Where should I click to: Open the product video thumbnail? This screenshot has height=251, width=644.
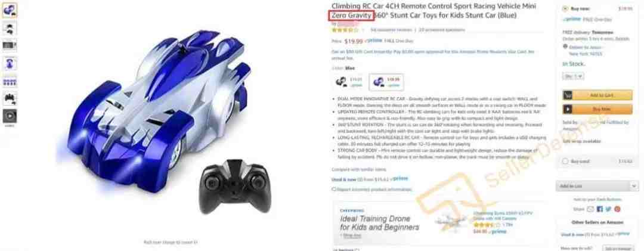pyautogui.click(x=10, y=116)
